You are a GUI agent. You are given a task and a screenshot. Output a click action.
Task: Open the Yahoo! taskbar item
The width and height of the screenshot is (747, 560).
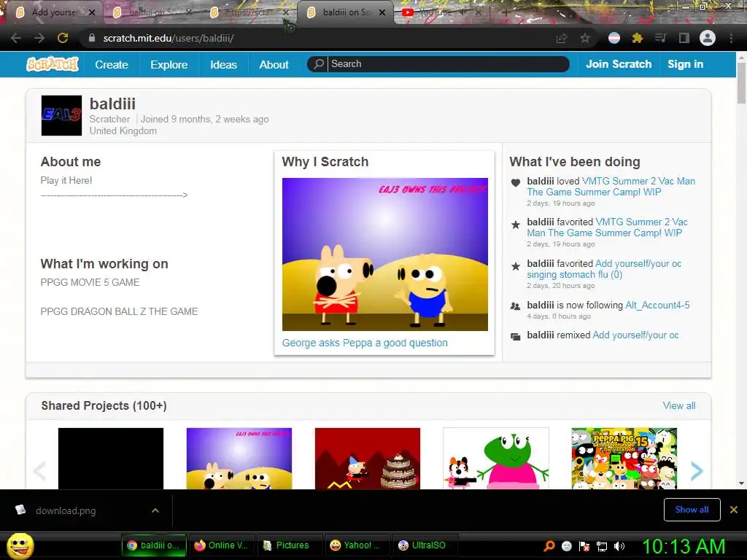(x=357, y=545)
